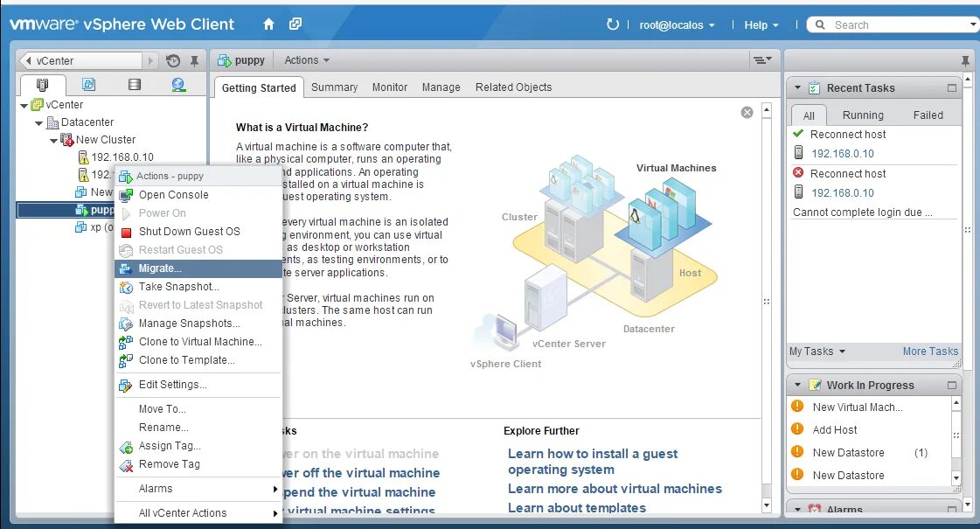Open Learn how to install guest OS link
This screenshot has height=529, width=980.
pos(593,462)
